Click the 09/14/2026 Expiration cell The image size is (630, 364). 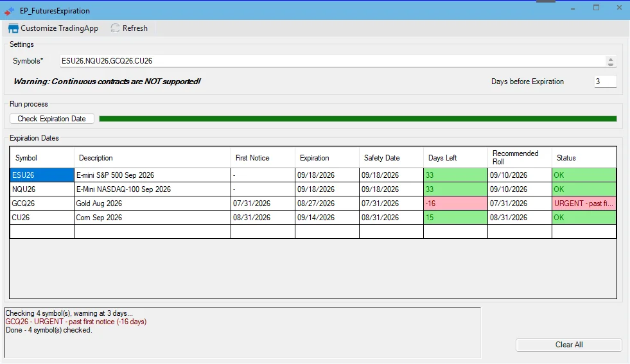(x=327, y=218)
